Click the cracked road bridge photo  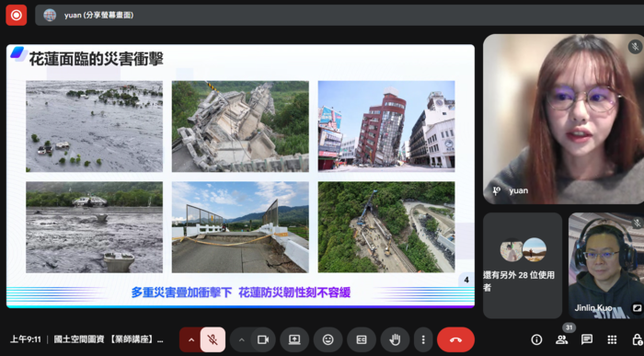tap(240, 227)
